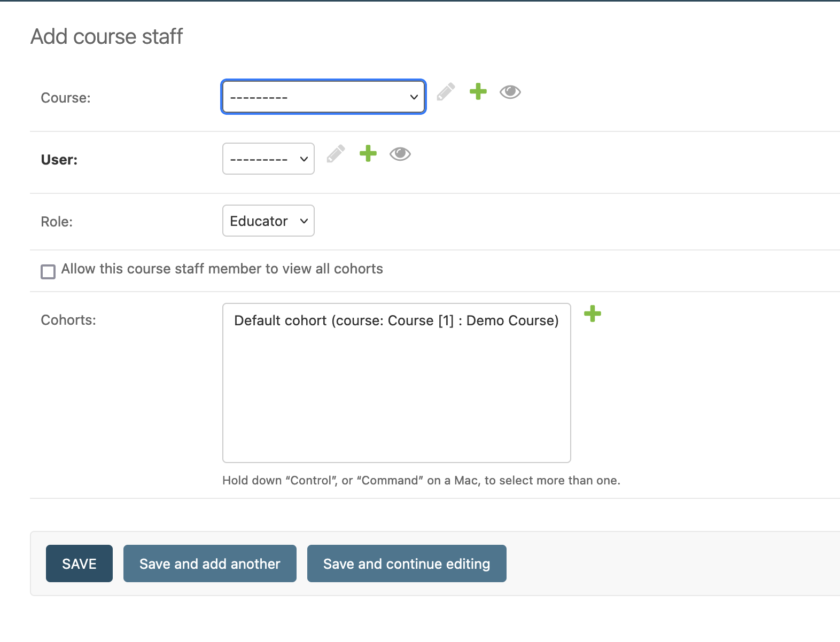Screen dimensions: 840x642
Task: Enable viewing all cohorts checkbox
Action: click(48, 271)
